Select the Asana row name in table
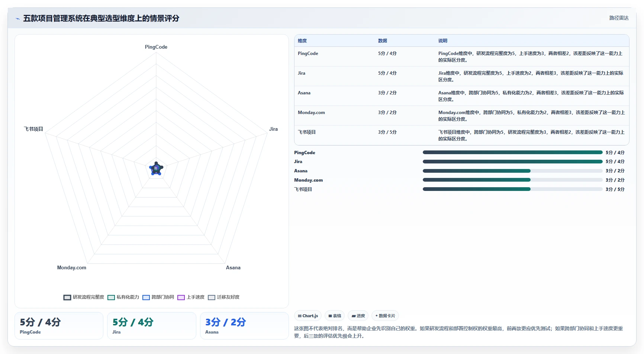Viewport: 644px width, 354px height. [304, 93]
